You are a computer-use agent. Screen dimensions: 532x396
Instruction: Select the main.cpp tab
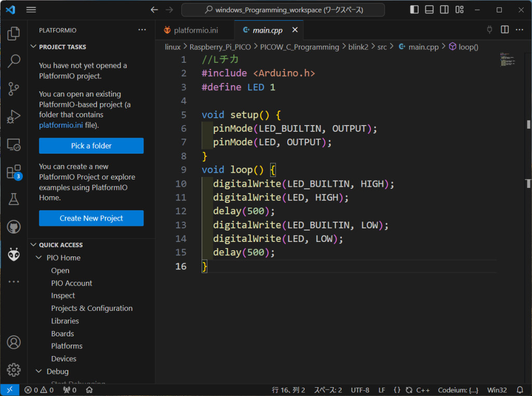tap(268, 30)
